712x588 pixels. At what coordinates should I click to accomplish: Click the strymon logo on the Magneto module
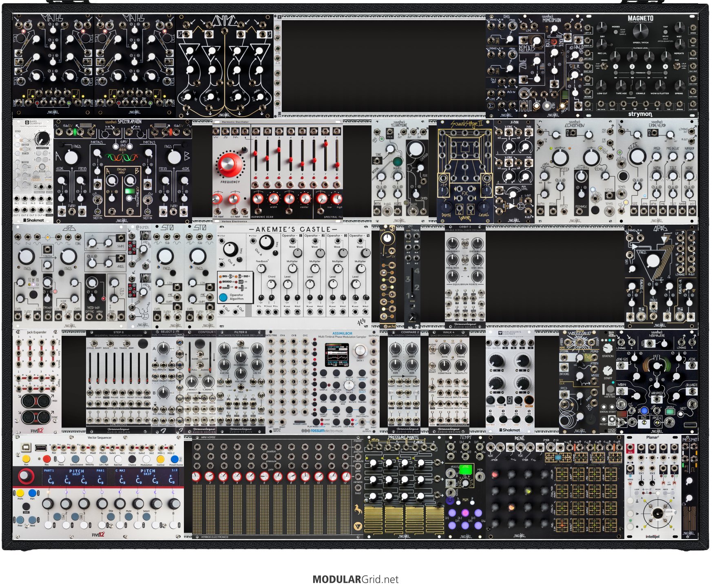[640, 114]
